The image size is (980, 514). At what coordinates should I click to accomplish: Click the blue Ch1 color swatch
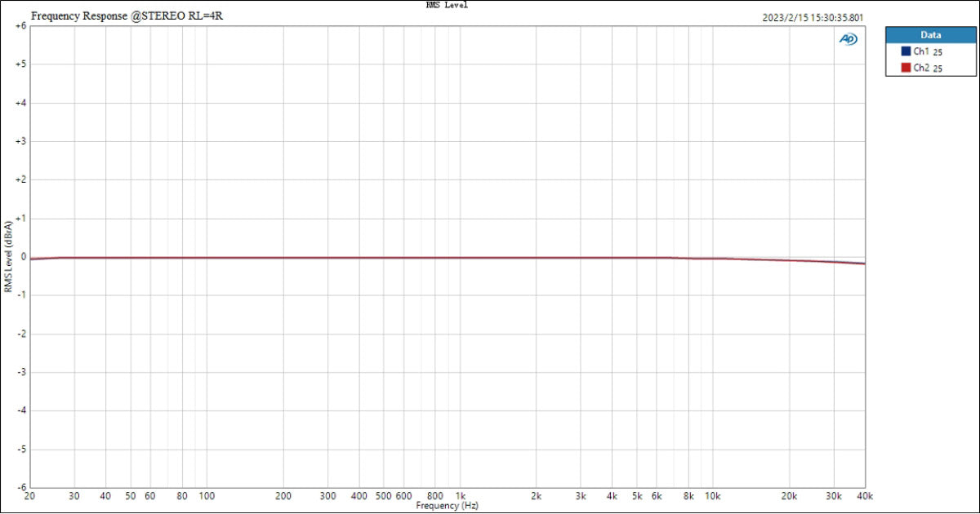(906, 51)
